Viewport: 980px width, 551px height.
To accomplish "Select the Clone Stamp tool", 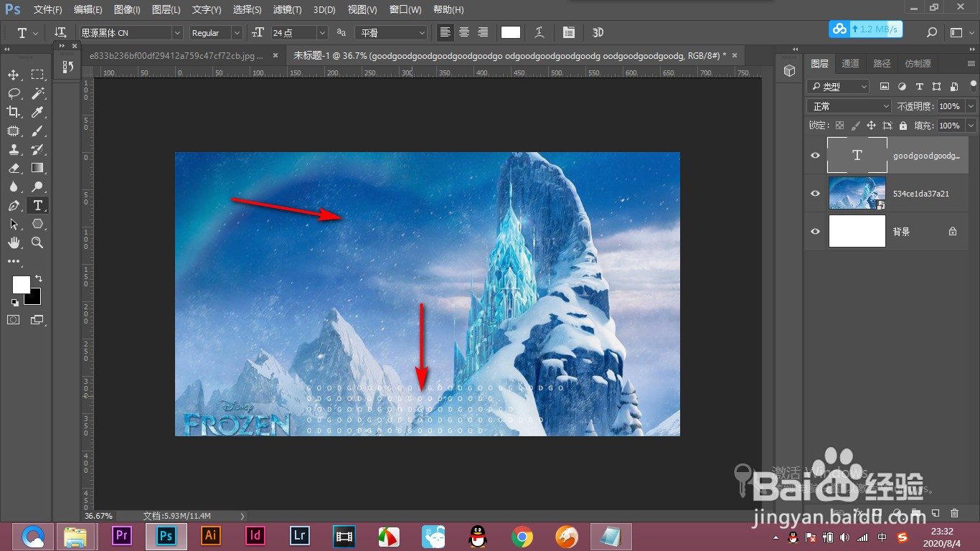I will point(14,149).
